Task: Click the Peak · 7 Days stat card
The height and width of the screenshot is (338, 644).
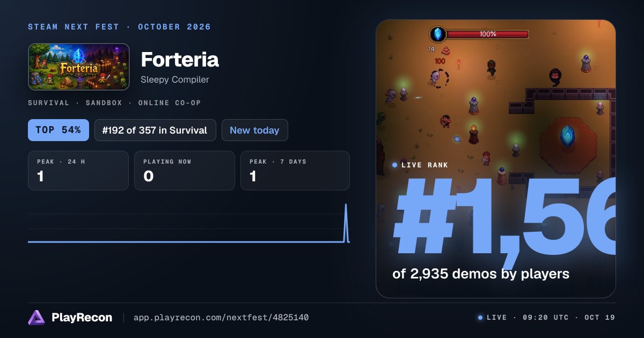Action: [295, 171]
